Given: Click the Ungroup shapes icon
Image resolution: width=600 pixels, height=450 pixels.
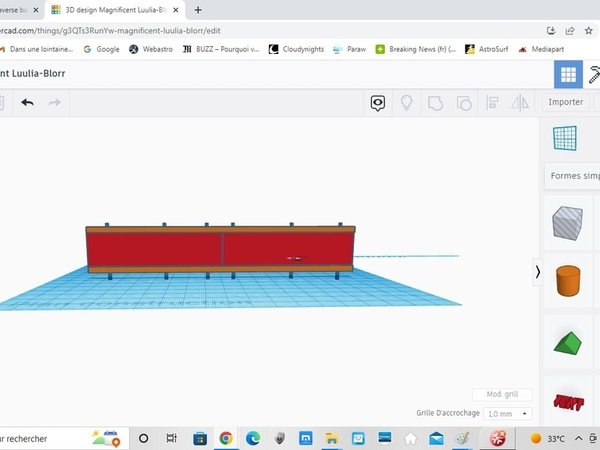Looking at the screenshot, I should pyautogui.click(x=463, y=102).
